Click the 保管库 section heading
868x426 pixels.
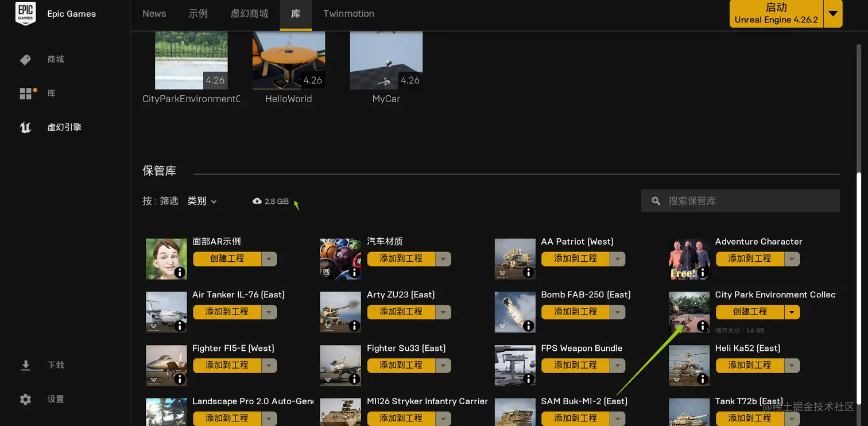click(x=160, y=171)
